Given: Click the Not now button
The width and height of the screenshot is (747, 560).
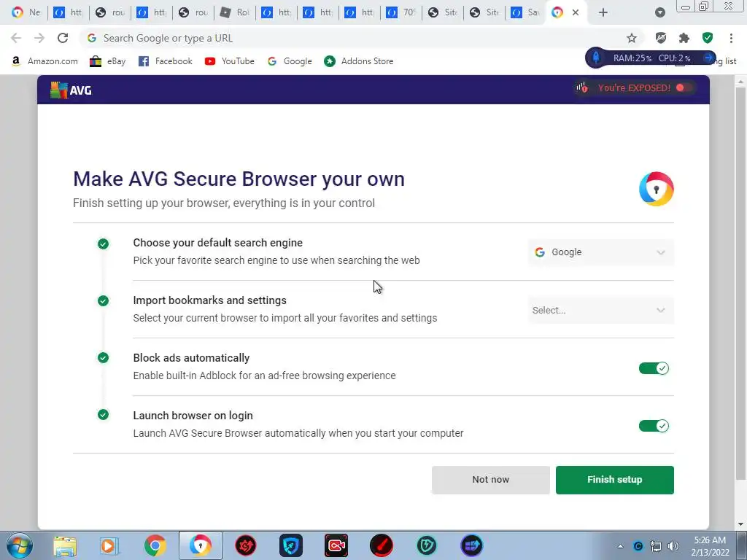Looking at the screenshot, I should point(491,480).
